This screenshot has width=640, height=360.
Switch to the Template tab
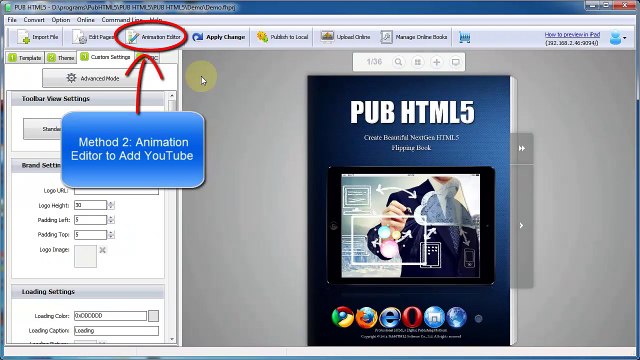pos(25,58)
